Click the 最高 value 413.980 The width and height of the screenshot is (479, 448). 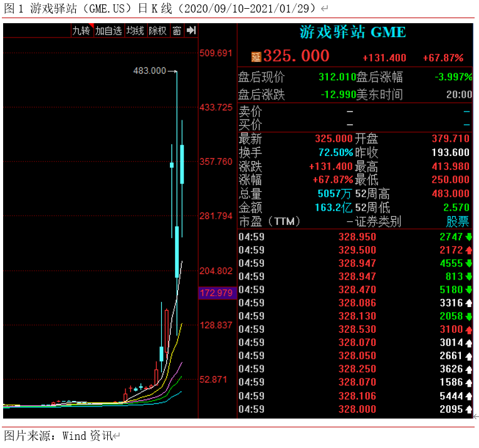tap(451, 167)
